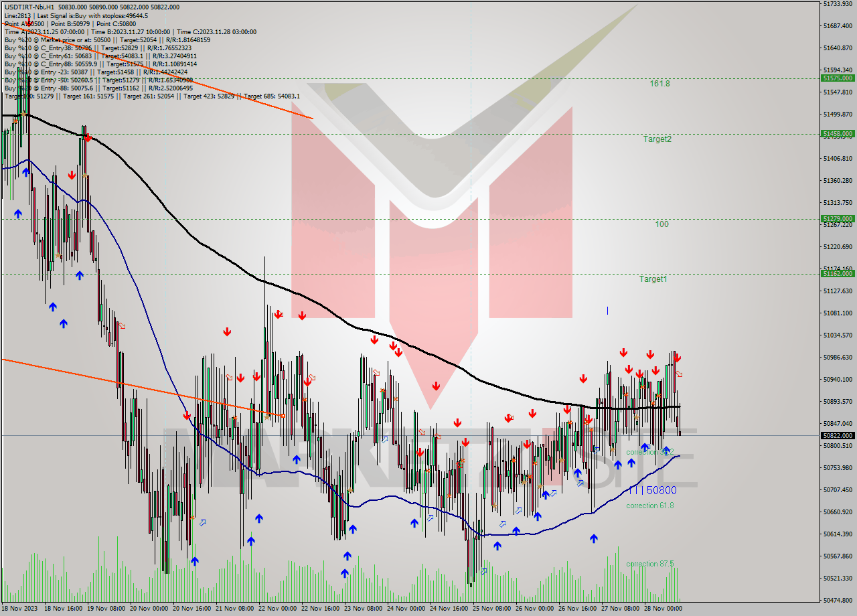The image size is (857, 616).
Task: Click the 51640.870 price axis label
Action: pyautogui.click(x=837, y=48)
